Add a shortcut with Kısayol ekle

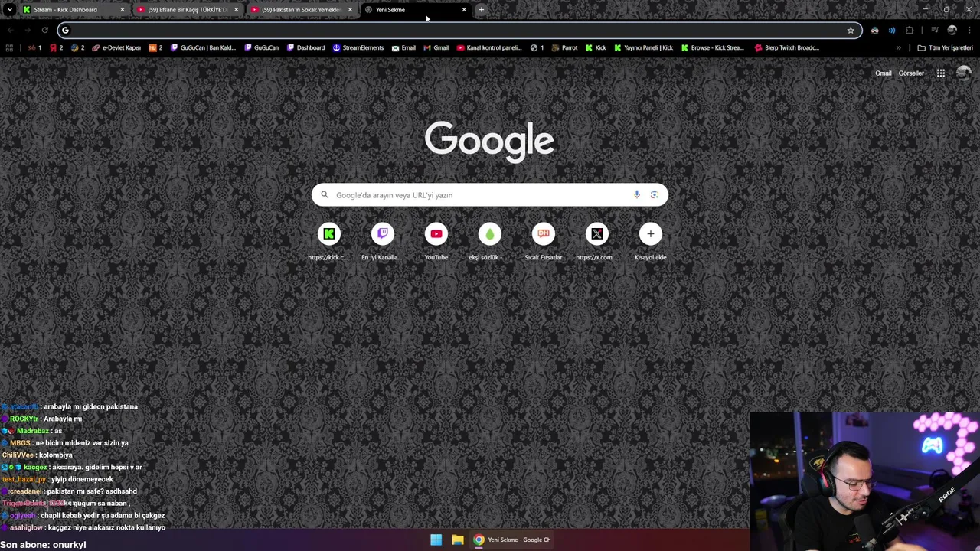coord(651,242)
